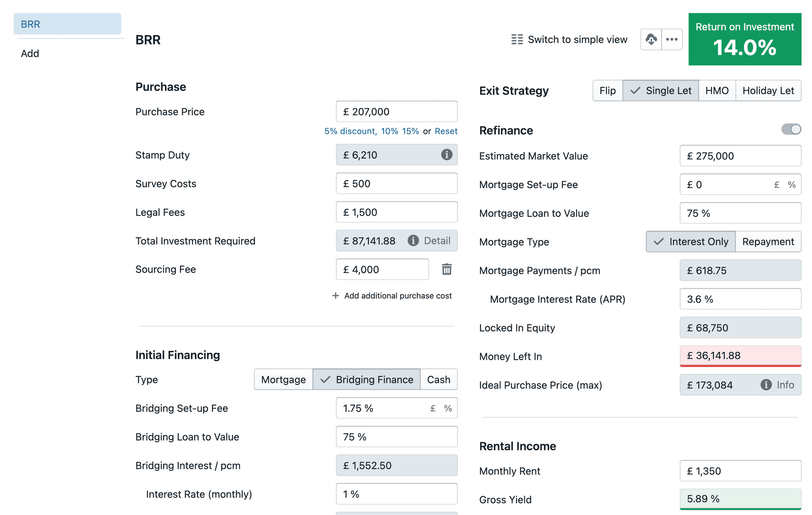The width and height of the screenshot is (812, 515).
Task: Click the plus icon to add purchase cost
Action: point(335,296)
